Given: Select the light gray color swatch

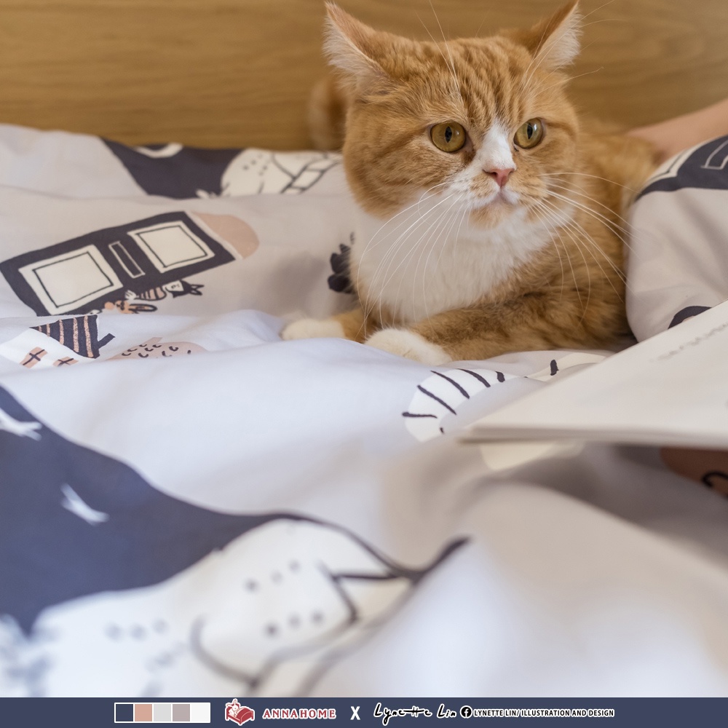Looking at the screenshot, I should pyautogui.click(x=162, y=712).
